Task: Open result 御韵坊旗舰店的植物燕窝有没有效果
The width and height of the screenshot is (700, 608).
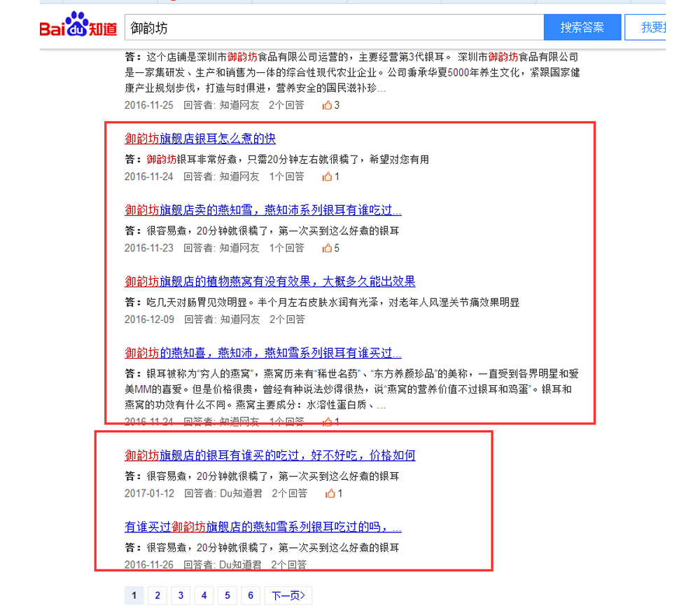Action: (270, 282)
